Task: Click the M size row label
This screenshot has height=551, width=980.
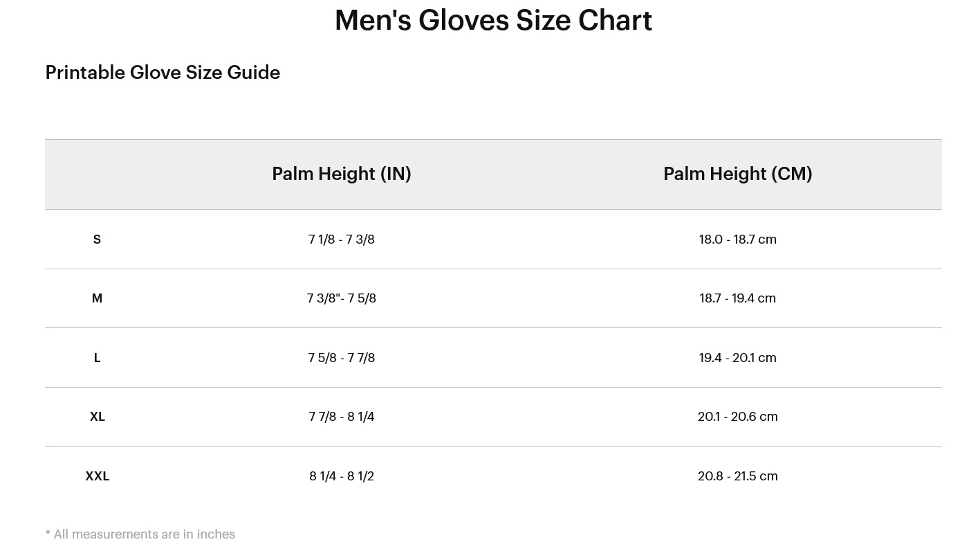Action: pos(97,298)
